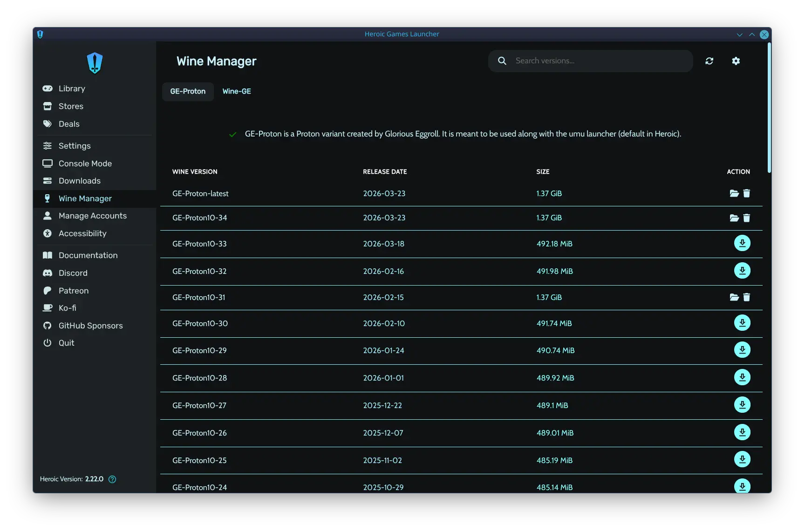Click the Heroic version help icon

coord(112,479)
